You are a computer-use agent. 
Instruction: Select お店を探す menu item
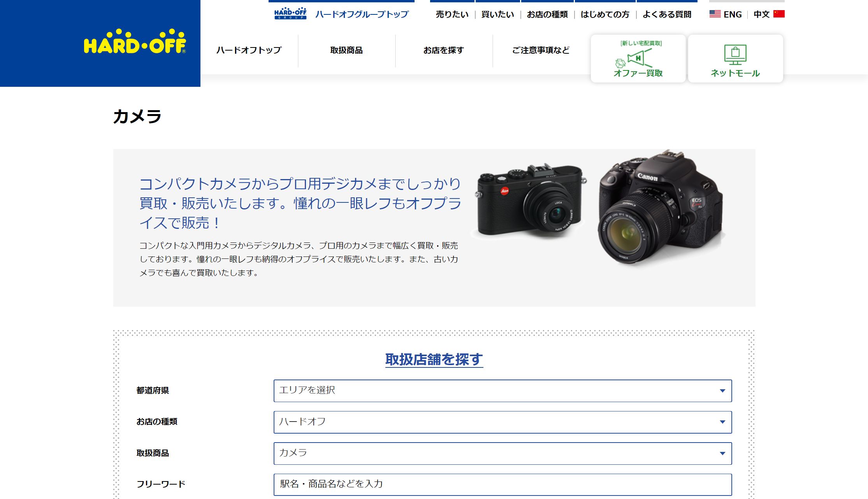click(444, 50)
